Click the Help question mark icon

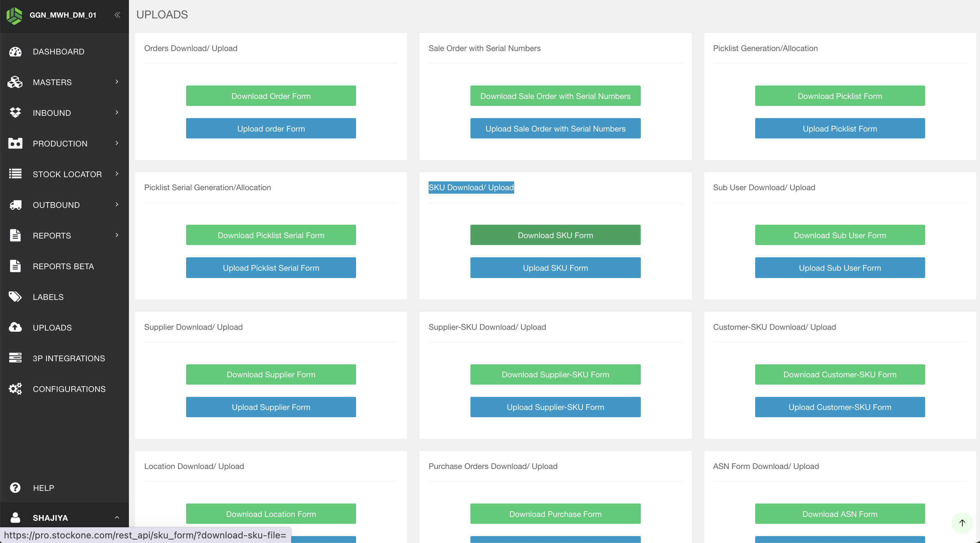[15, 487]
